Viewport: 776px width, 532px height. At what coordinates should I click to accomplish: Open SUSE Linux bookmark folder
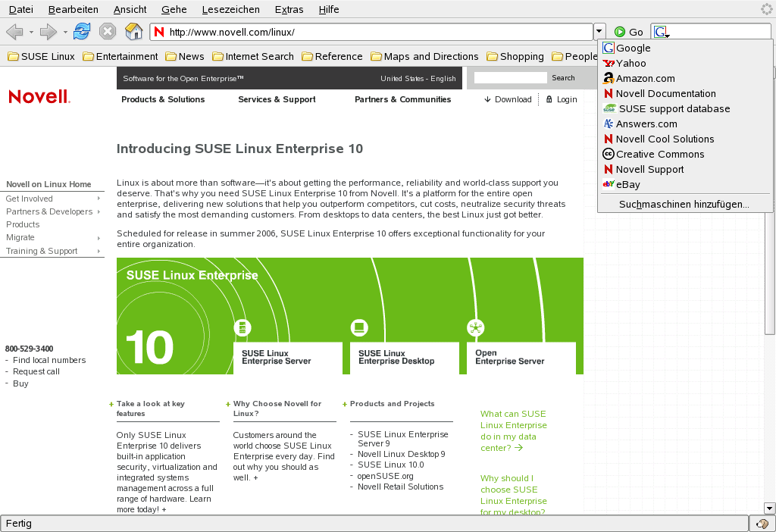click(41, 56)
